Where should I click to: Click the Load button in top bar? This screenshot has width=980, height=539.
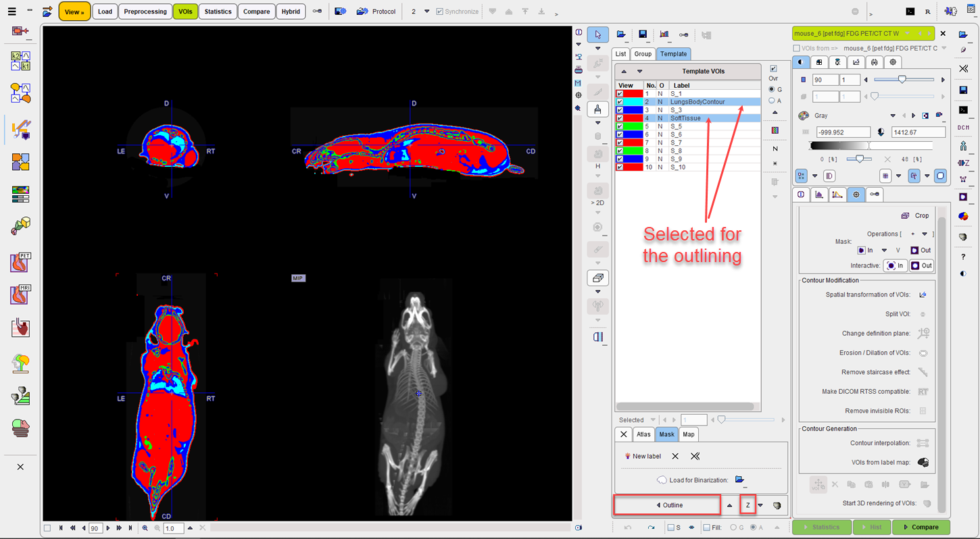[x=105, y=11]
